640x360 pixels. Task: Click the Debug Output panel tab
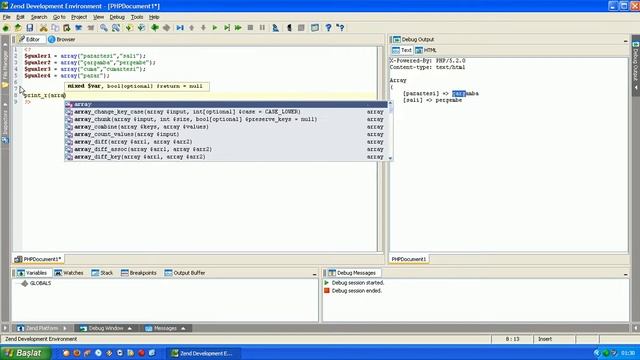click(413, 40)
